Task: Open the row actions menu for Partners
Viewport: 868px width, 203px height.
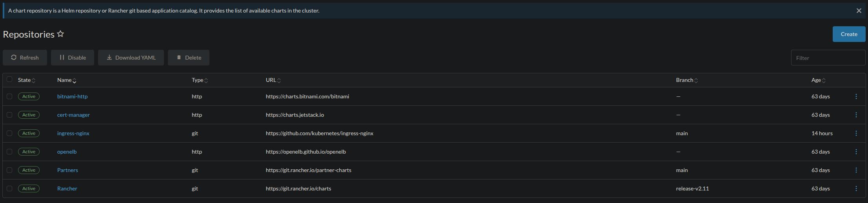Action: click(856, 170)
